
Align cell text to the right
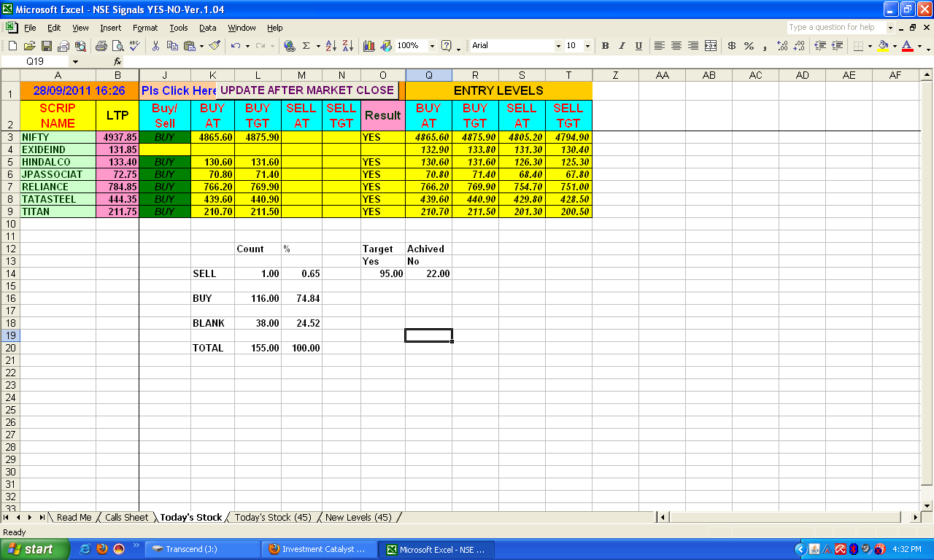pyautogui.click(x=693, y=46)
